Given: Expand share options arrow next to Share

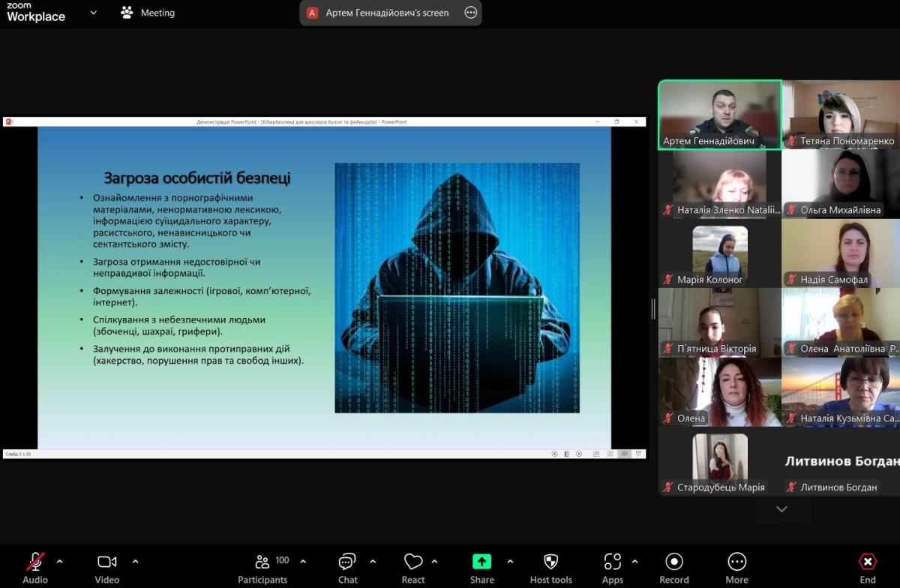Looking at the screenshot, I should click(x=510, y=561).
